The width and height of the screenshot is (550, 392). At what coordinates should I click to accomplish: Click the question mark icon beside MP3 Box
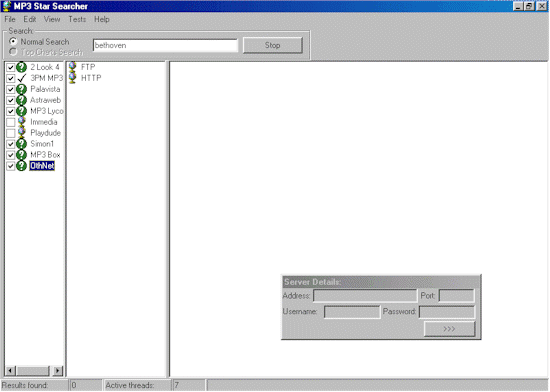coord(21,155)
